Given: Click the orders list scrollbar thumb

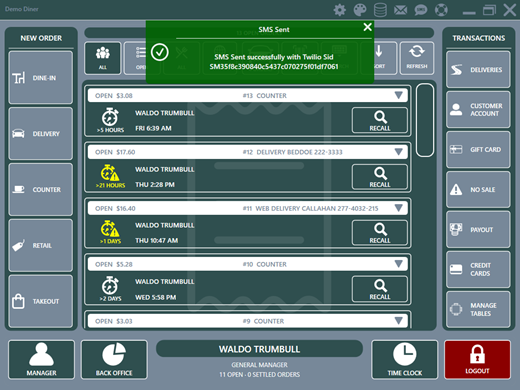Looking at the screenshot, I should click(425, 120).
